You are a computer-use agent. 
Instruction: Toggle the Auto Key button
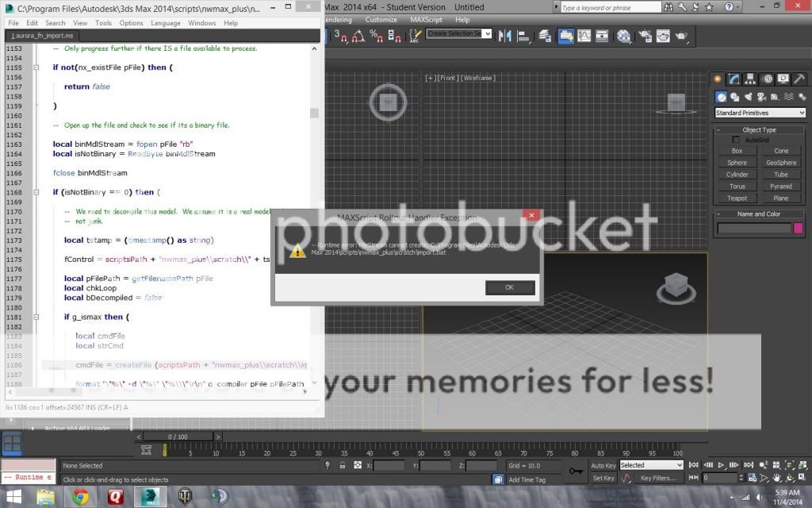click(603, 465)
